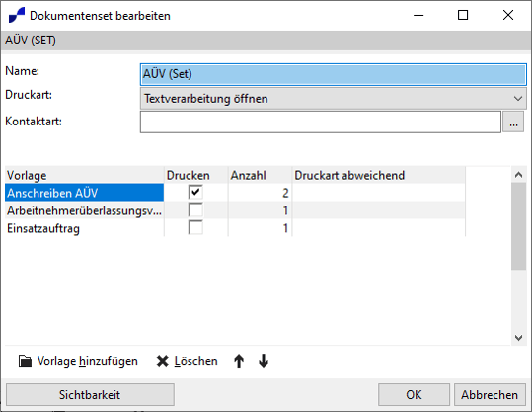Move the selected template up with the up arrow
Screen dimensions: 532x412
coord(239,361)
